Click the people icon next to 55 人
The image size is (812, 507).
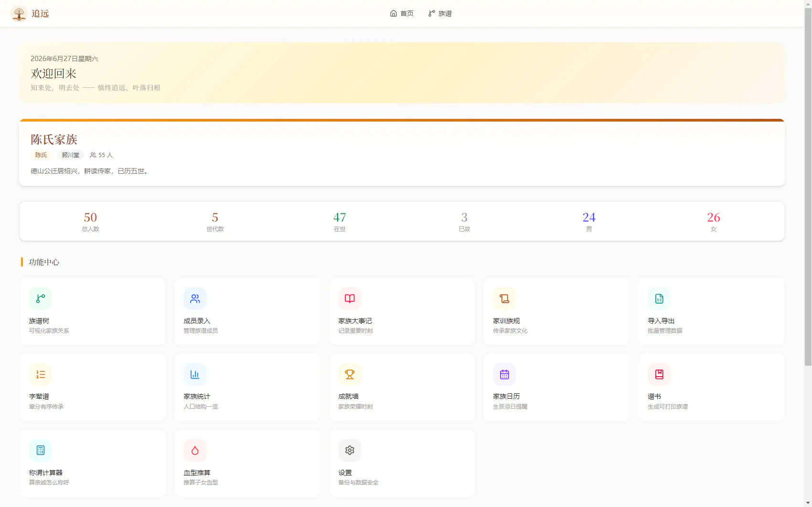click(93, 155)
